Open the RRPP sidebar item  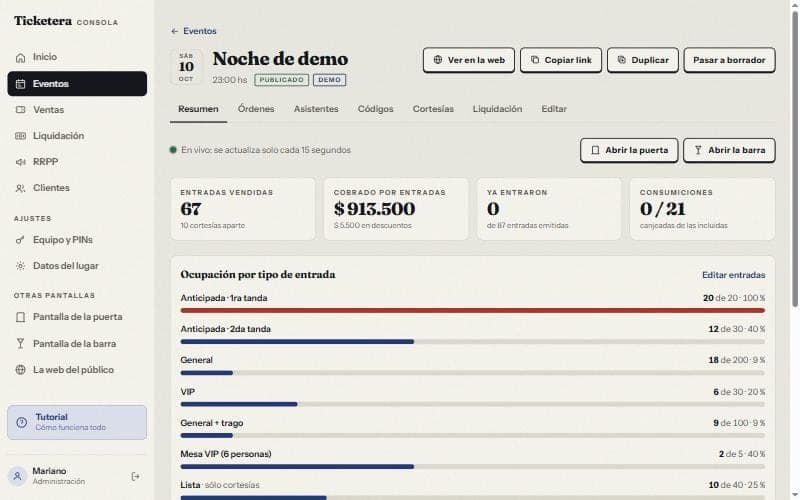(x=77, y=162)
